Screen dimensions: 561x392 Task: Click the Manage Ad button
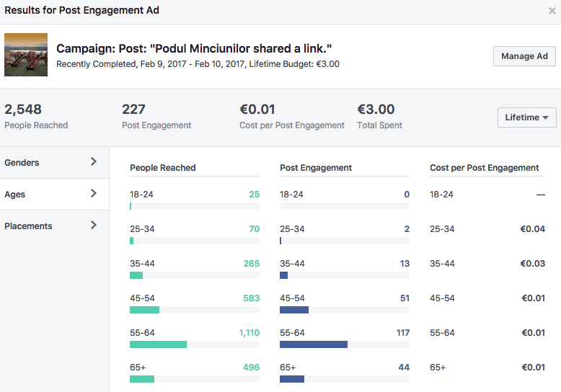click(524, 56)
